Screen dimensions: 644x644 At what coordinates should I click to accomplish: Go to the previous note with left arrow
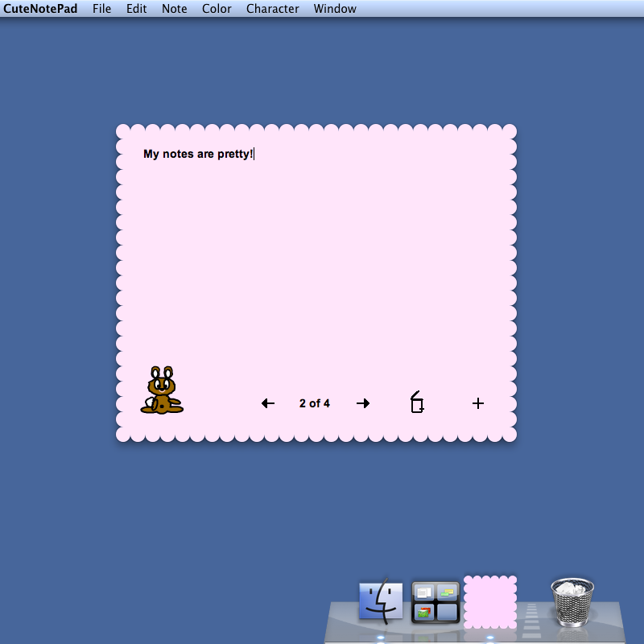(268, 403)
